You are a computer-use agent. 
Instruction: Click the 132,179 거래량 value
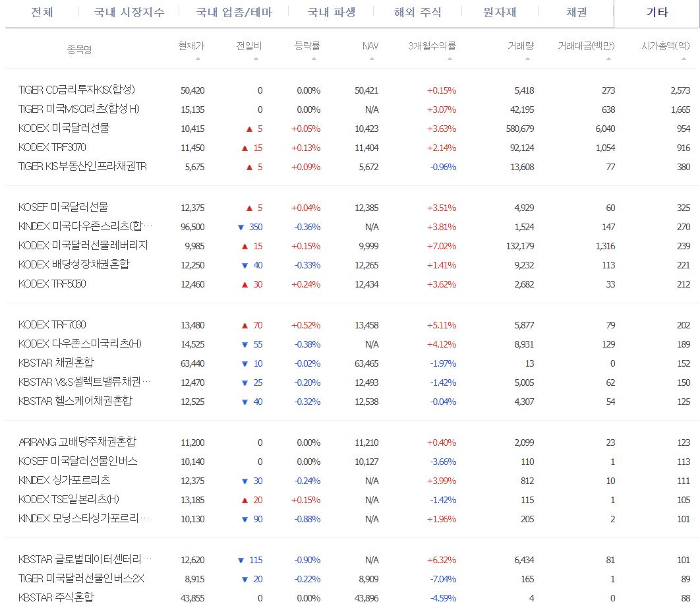(520, 247)
